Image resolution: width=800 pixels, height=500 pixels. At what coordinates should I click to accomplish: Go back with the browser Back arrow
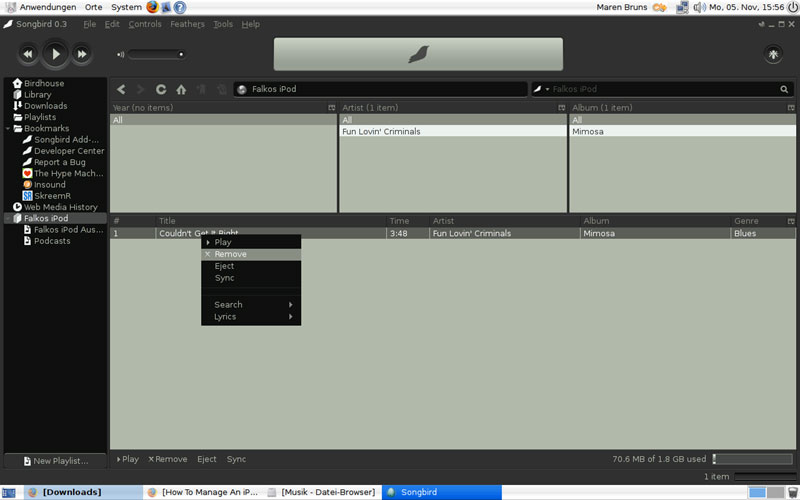[121, 89]
